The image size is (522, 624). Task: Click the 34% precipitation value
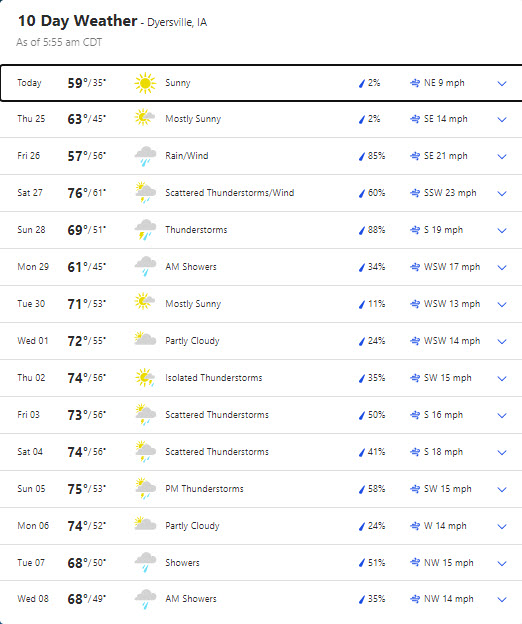pos(376,267)
